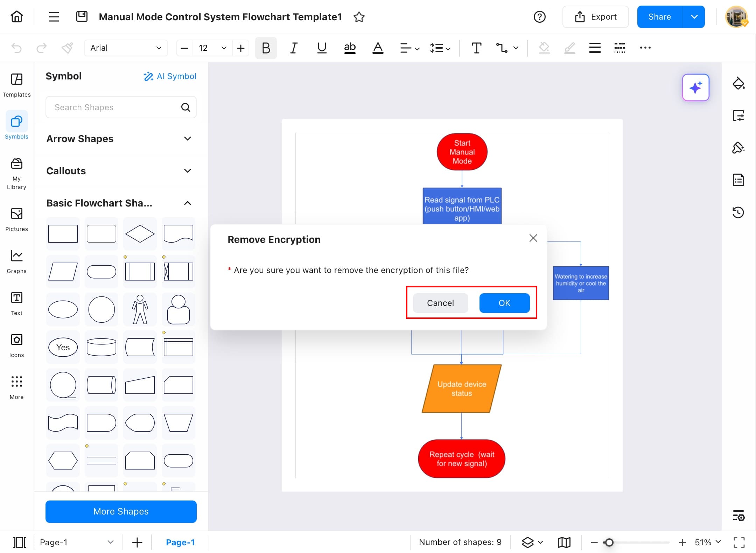Toggle italic formatting
The height and width of the screenshot is (553, 756).
pos(294,48)
